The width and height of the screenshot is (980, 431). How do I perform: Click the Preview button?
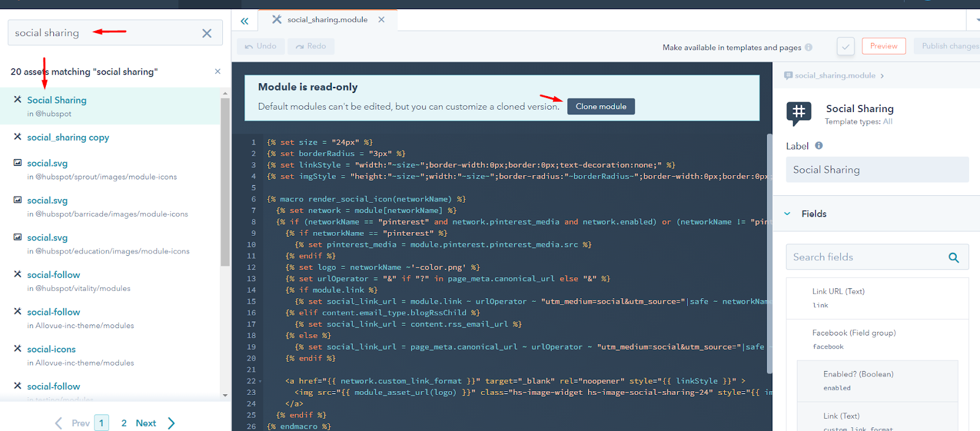(x=884, y=46)
